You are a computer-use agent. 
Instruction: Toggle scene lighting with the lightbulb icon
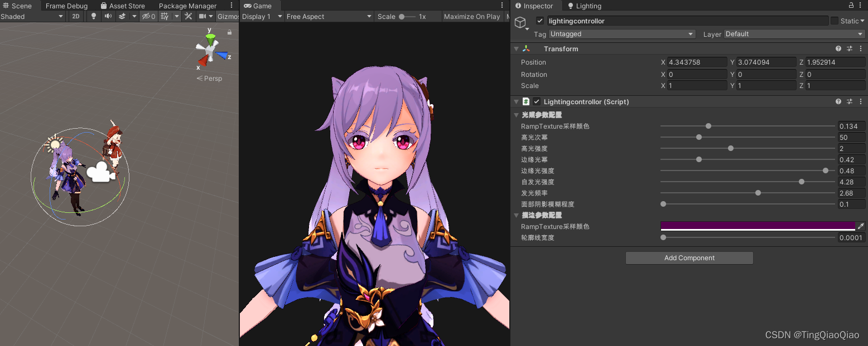tap(93, 17)
